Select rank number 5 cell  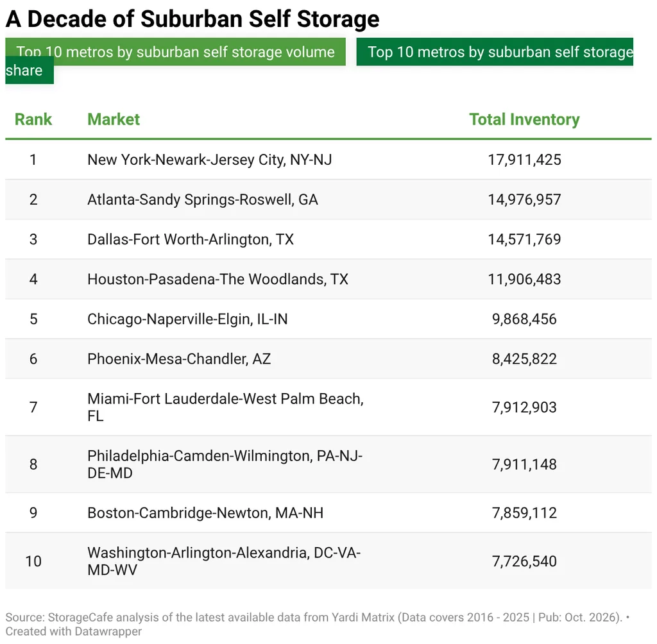[33, 319]
